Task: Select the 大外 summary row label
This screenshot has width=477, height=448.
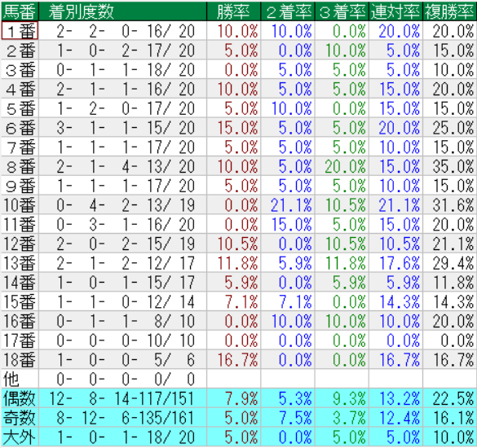Action: [x=20, y=437]
